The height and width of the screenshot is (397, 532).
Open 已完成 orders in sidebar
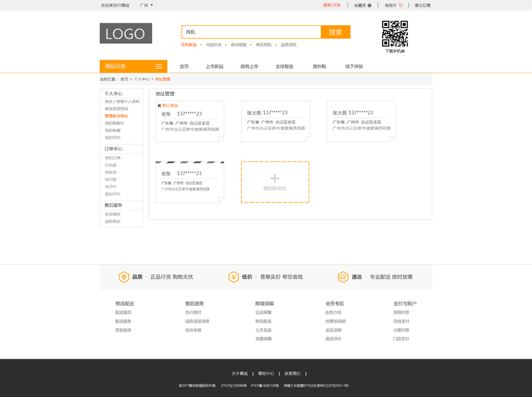[x=110, y=165]
